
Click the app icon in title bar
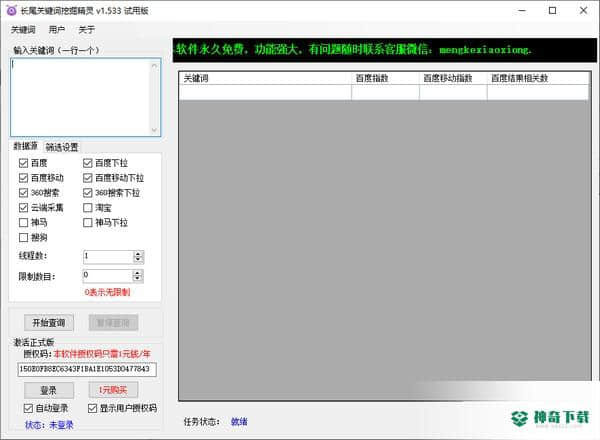coord(11,10)
